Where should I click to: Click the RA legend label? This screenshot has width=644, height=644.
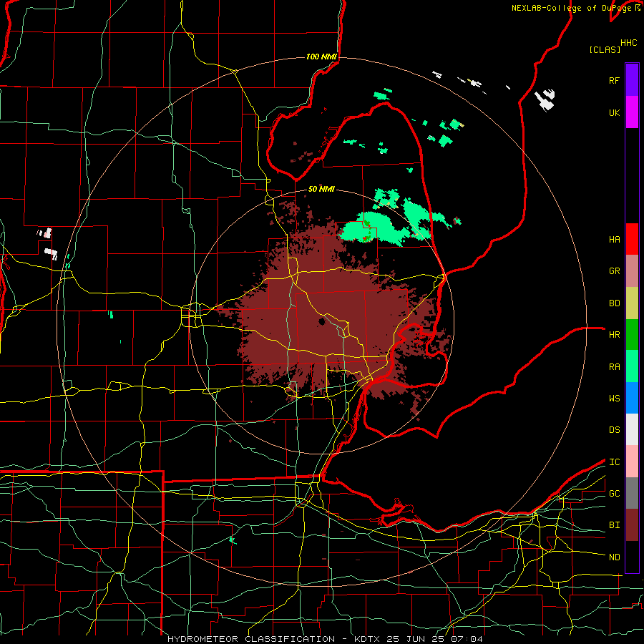pos(615,367)
